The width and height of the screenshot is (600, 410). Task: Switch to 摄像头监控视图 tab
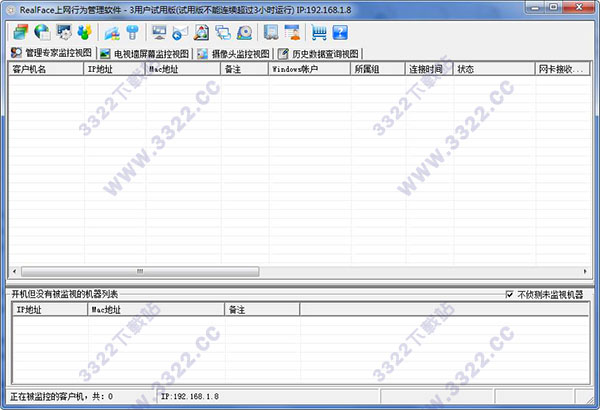[x=233, y=54]
